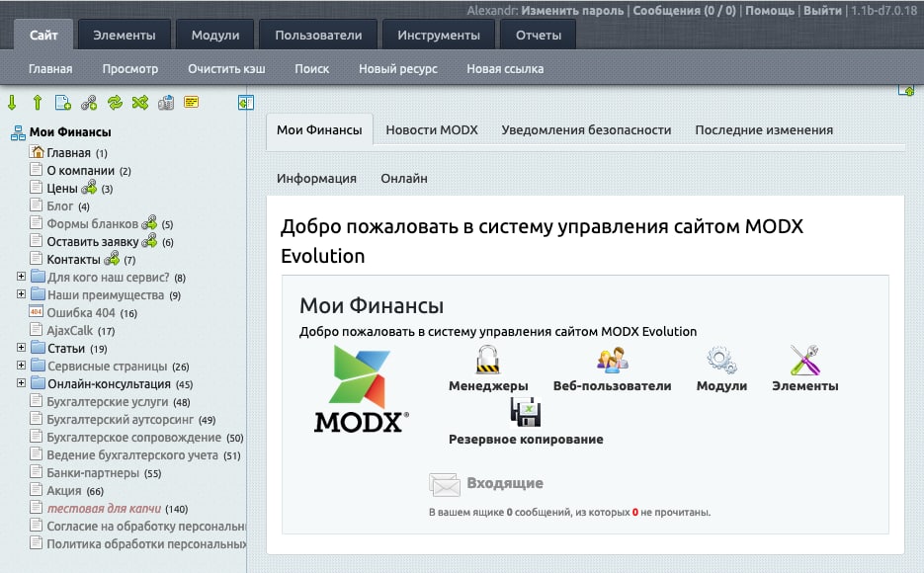Select the О компании resource in tree
The height and width of the screenshot is (573, 924).
click(x=81, y=170)
